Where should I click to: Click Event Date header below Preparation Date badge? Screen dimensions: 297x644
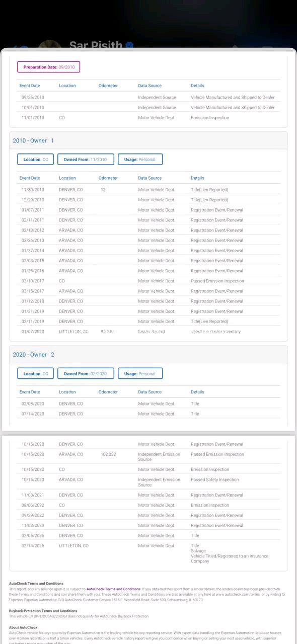coord(30,86)
